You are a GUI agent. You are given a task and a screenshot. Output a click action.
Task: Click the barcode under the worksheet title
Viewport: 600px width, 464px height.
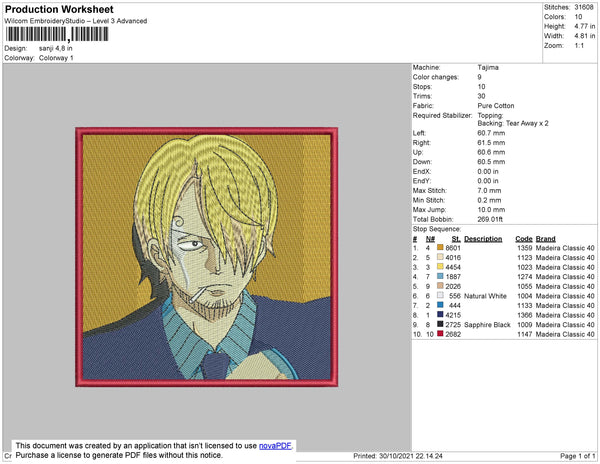(57, 34)
